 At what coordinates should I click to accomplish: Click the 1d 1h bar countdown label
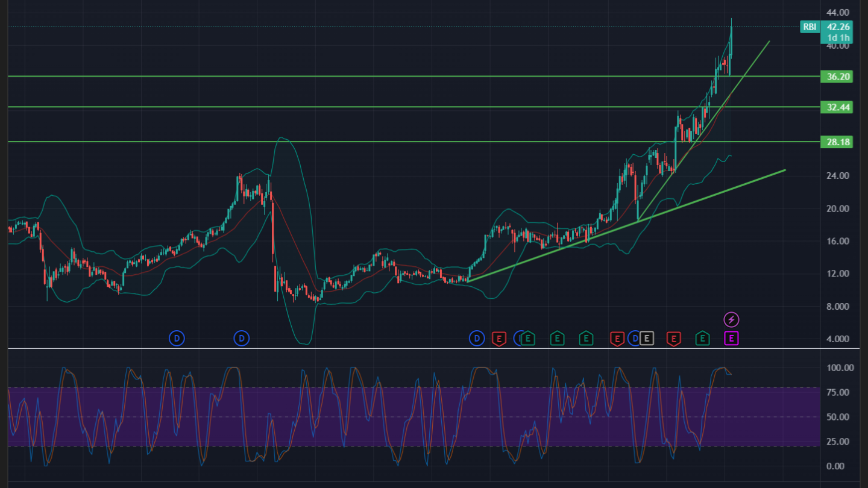(838, 37)
